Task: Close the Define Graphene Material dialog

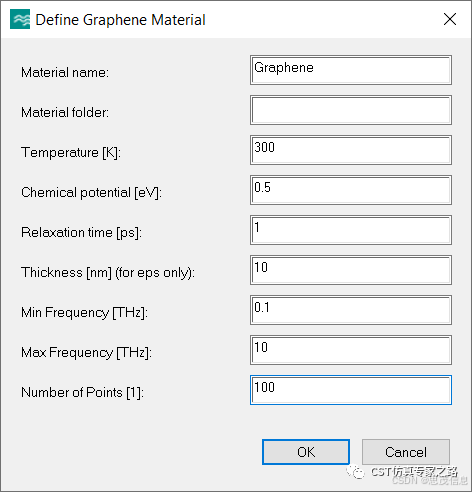Action: pos(450,19)
